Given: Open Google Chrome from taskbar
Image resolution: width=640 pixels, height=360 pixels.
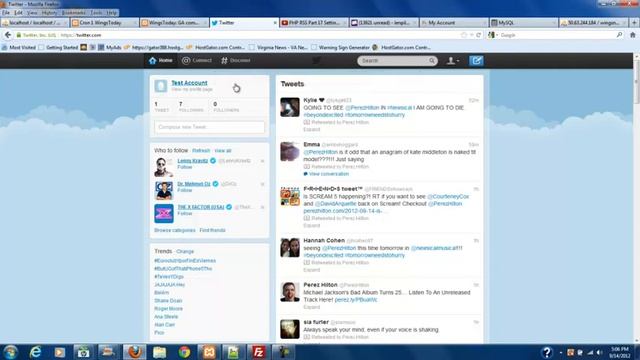Looking at the screenshot, I should pyautogui.click(x=184, y=352).
